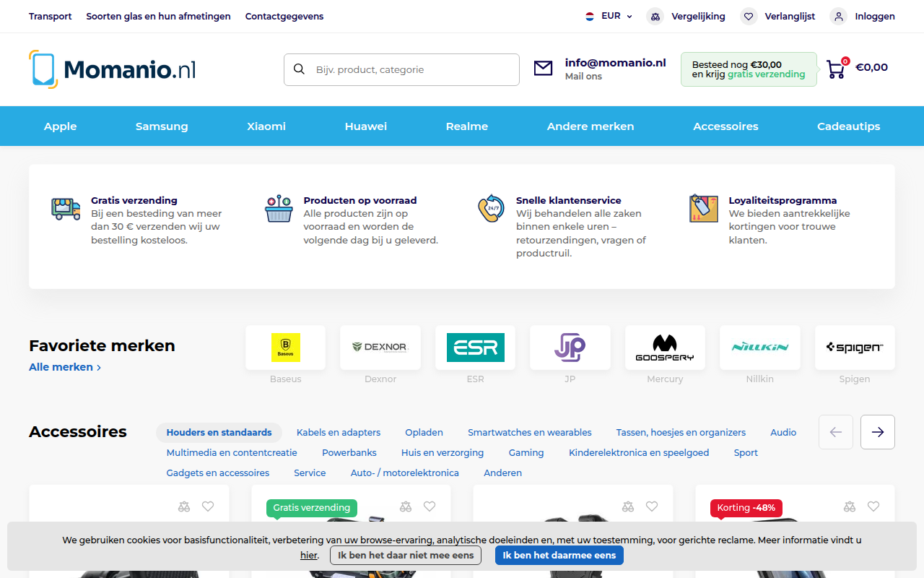Switch to the Kabels en adapters tab
The image size is (924, 578).
tap(339, 433)
